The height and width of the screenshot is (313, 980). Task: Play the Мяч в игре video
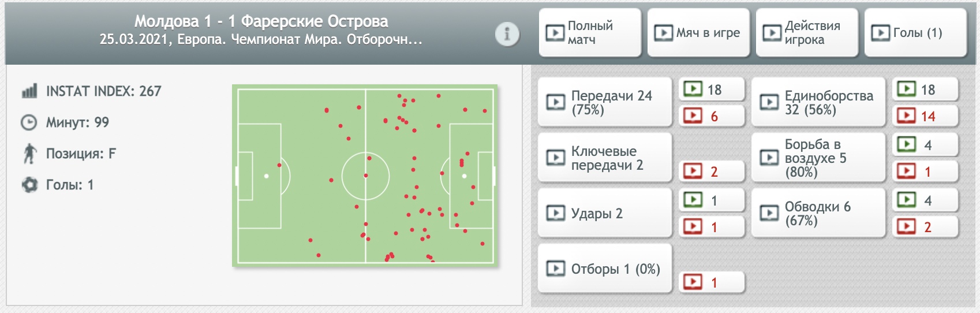coord(698,32)
